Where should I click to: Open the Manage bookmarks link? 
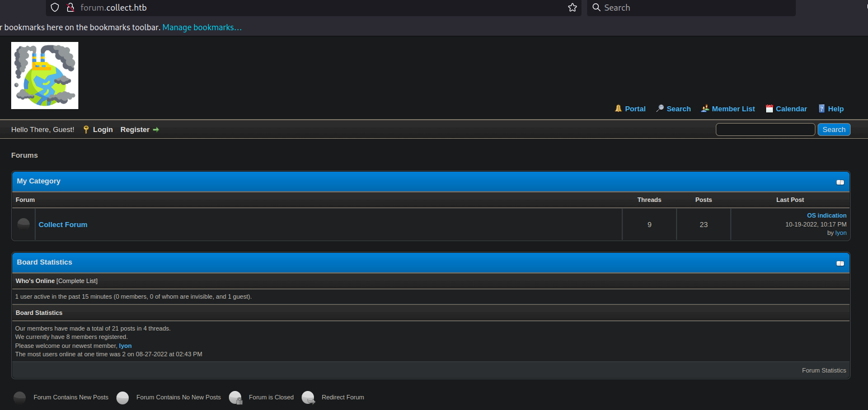coord(202,27)
